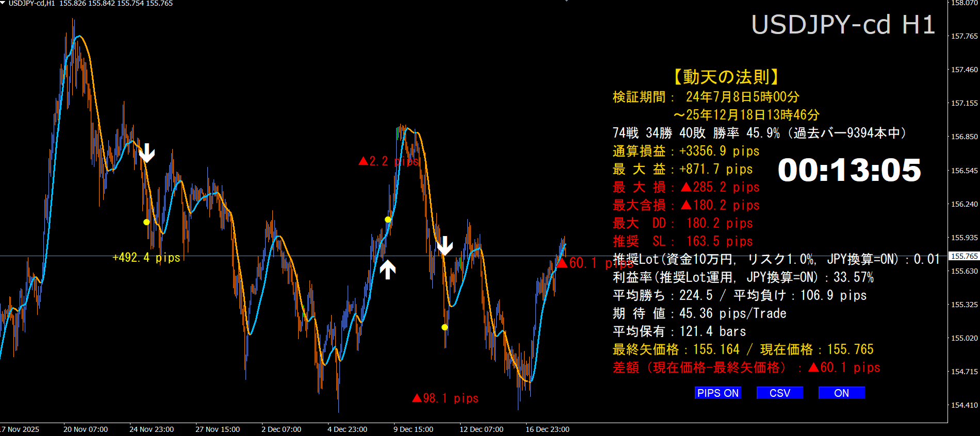The width and height of the screenshot is (980, 436).
Task: Click the "最大益：+871.7 pips" line
Action: pos(683,169)
